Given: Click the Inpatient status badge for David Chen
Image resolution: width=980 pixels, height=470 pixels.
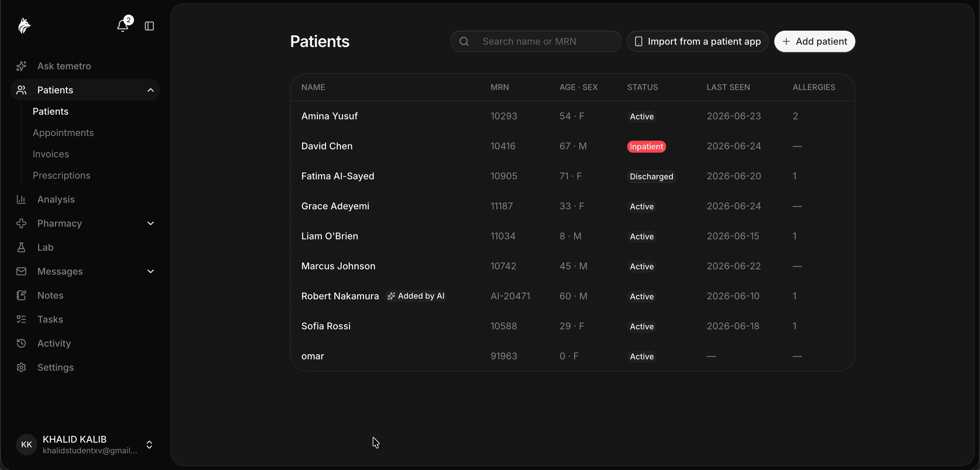Looking at the screenshot, I should [646, 147].
